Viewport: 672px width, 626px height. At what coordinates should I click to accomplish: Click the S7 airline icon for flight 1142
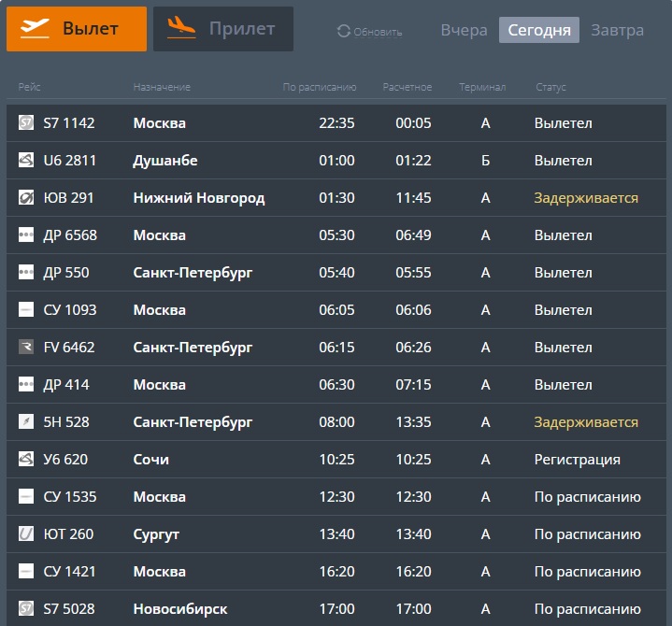point(26,123)
